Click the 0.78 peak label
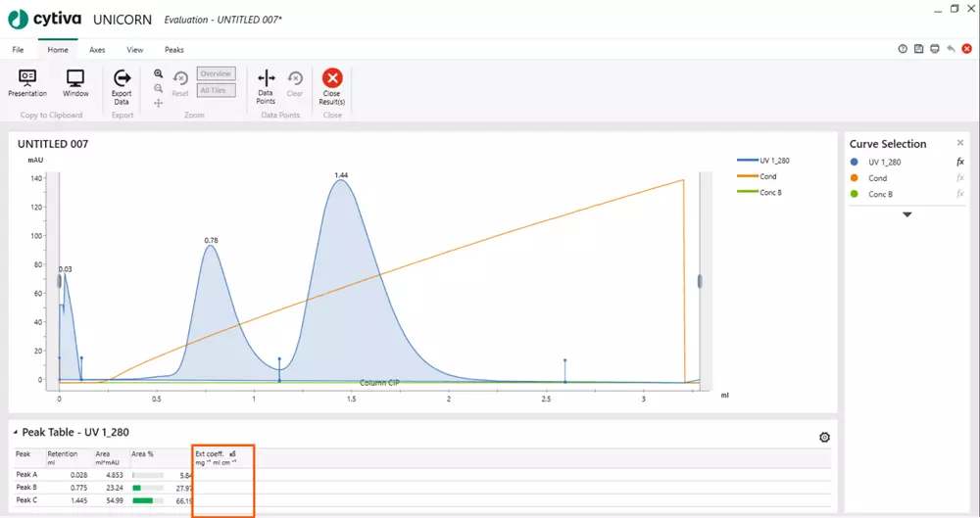Image resolution: width=980 pixels, height=518 pixels. (x=212, y=241)
